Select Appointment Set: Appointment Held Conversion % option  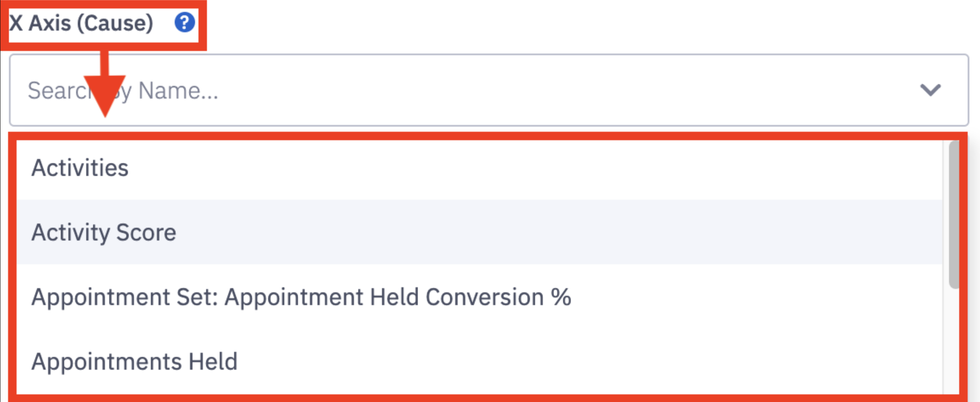(479, 297)
